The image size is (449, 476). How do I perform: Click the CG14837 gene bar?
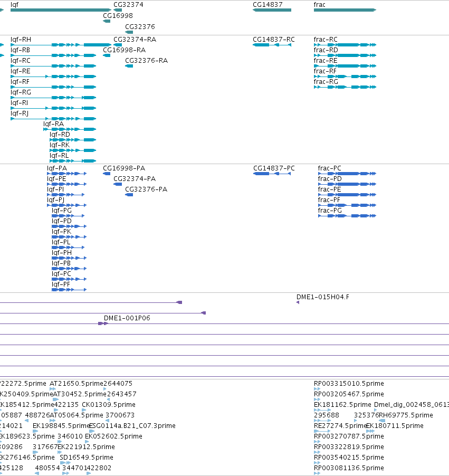[272, 10]
